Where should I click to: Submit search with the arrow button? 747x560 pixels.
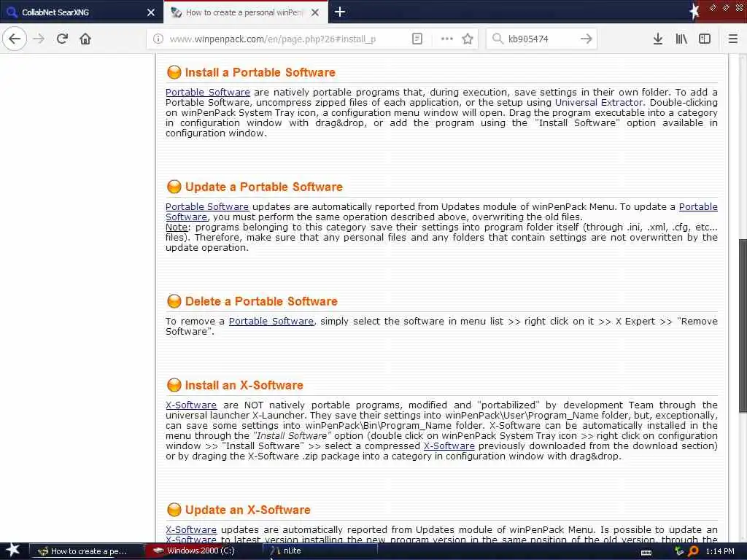[587, 39]
